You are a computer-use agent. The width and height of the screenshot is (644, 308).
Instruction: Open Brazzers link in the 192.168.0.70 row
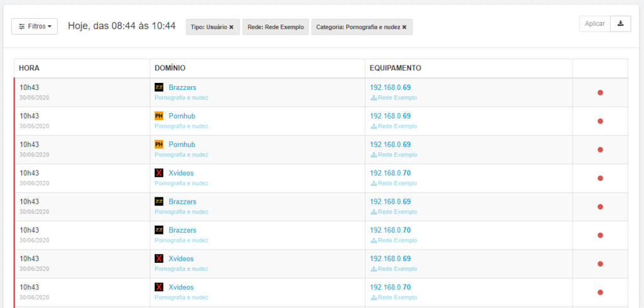click(182, 231)
